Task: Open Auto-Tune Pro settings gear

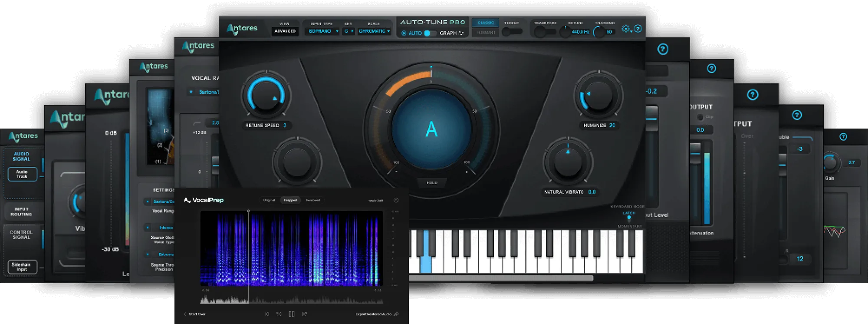Action: tap(626, 29)
